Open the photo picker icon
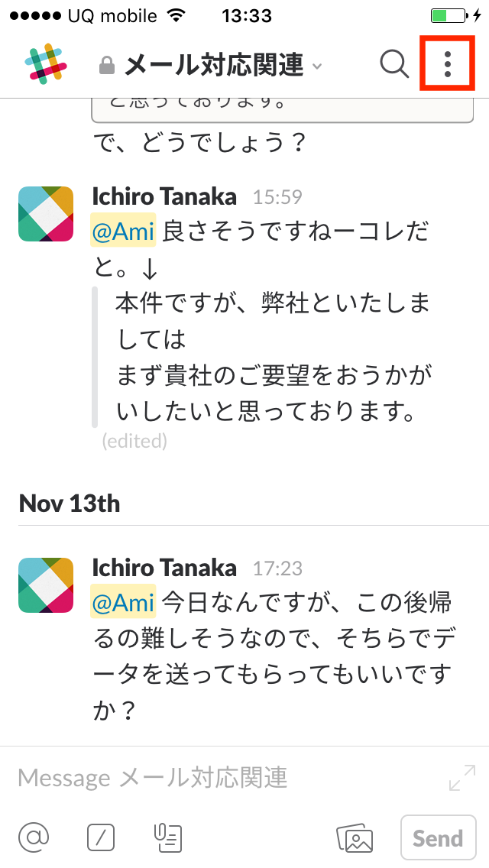 click(356, 837)
